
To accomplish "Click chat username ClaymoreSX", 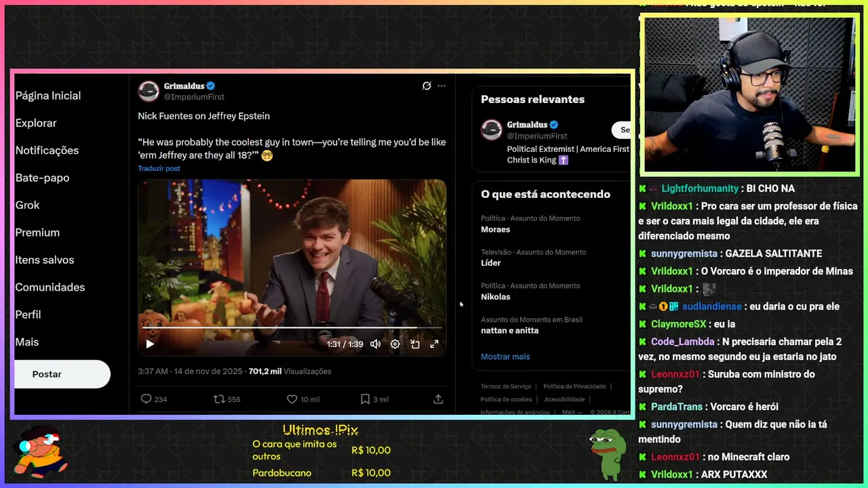I will click(x=679, y=324).
